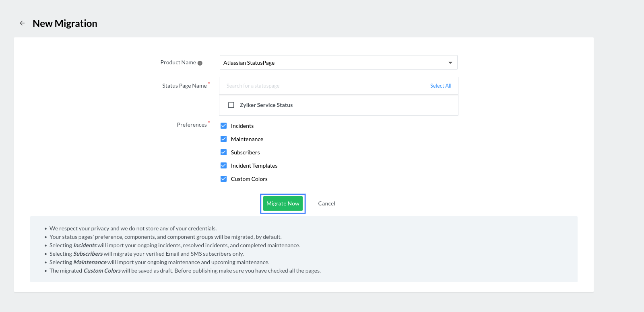Open the Product Name dropdown caret
Screen dimensions: 644x312
(450, 63)
